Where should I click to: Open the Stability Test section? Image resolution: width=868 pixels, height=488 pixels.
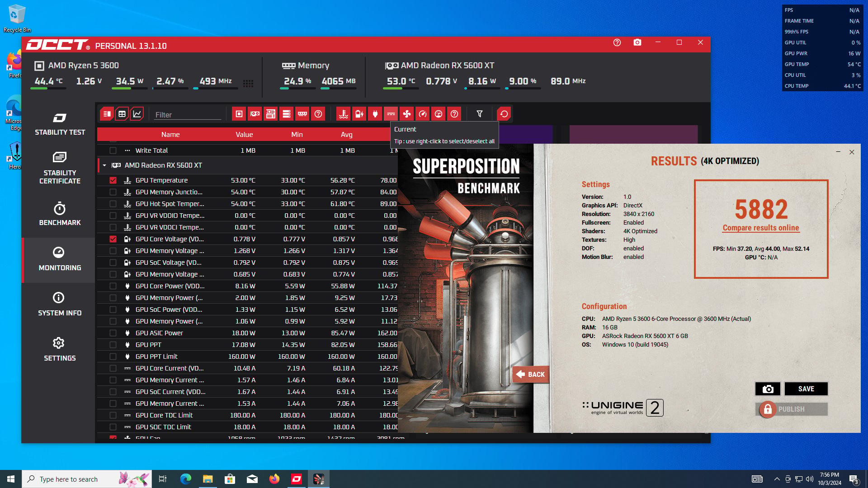coord(60,124)
